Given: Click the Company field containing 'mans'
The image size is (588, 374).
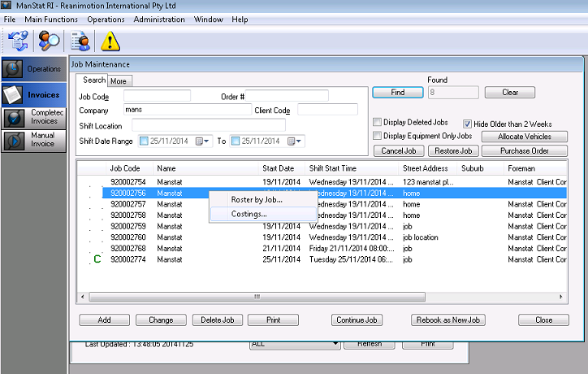Looking at the screenshot, I should 187,110.
